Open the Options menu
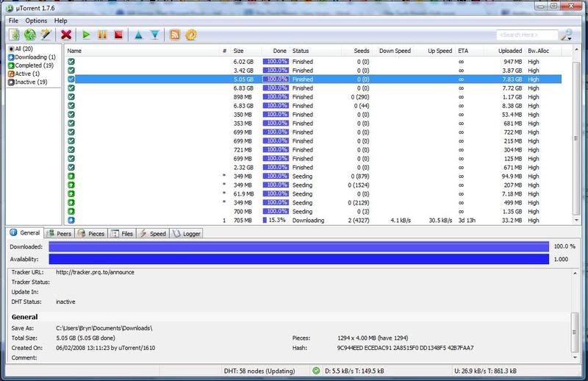This screenshot has width=588, height=381. [x=37, y=21]
